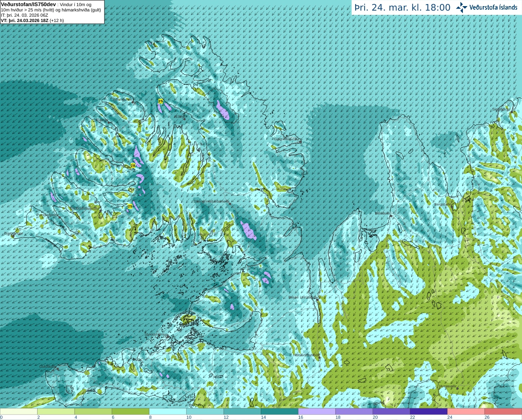The width and height of the screenshot is (522, 420).
Task: Click the Blönduós station marker
Action: pyautogui.click(x=391, y=216)
